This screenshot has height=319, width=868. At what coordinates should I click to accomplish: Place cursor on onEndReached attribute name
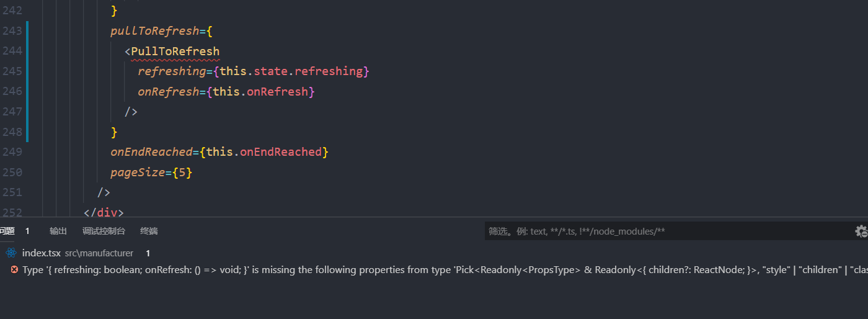[151, 152]
